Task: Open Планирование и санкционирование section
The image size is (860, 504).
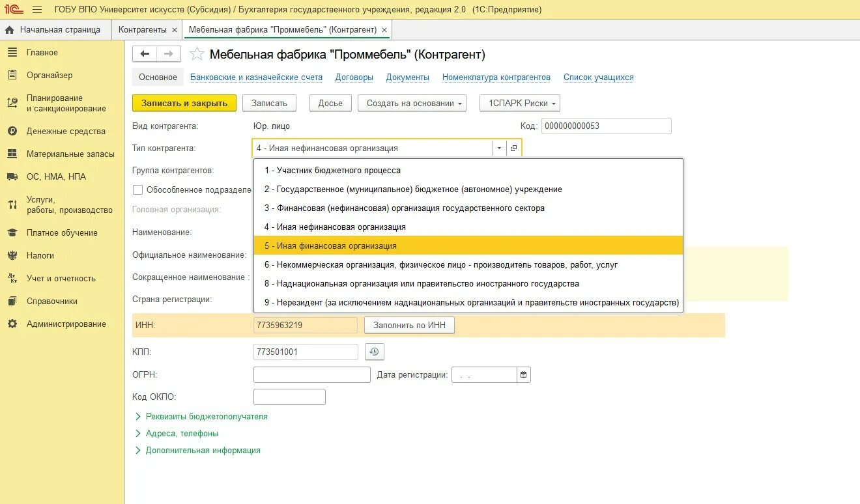Action: (x=66, y=104)
